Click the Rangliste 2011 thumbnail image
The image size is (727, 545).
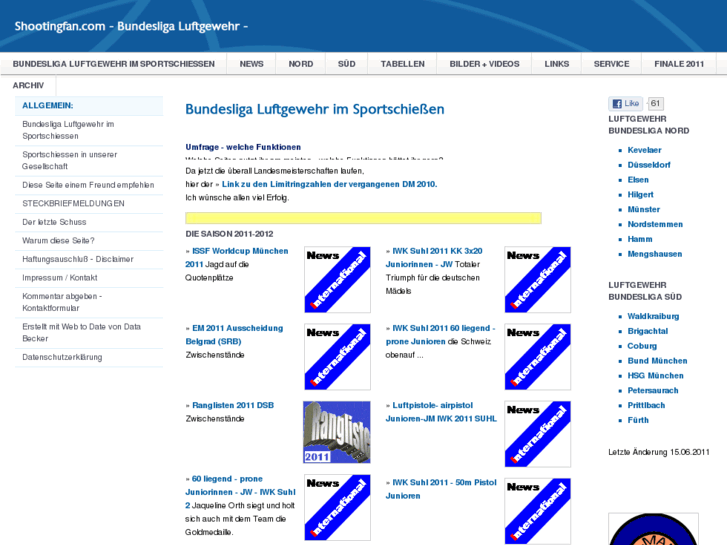pos(337,432)
